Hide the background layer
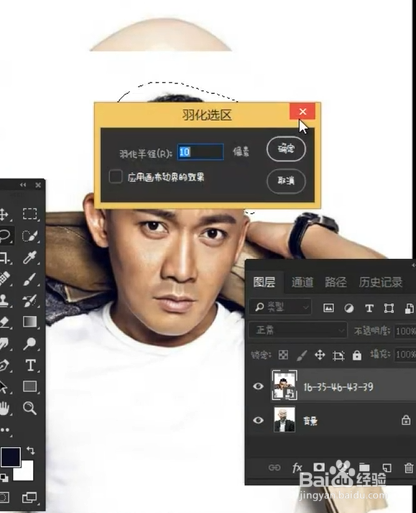The image size is (416, 513). 258,420
